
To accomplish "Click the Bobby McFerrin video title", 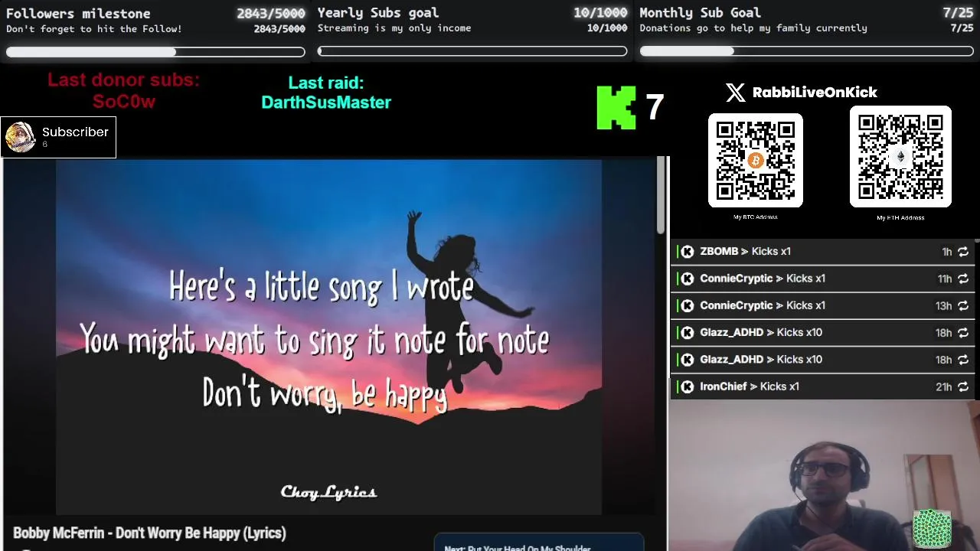I will (149, 533).
